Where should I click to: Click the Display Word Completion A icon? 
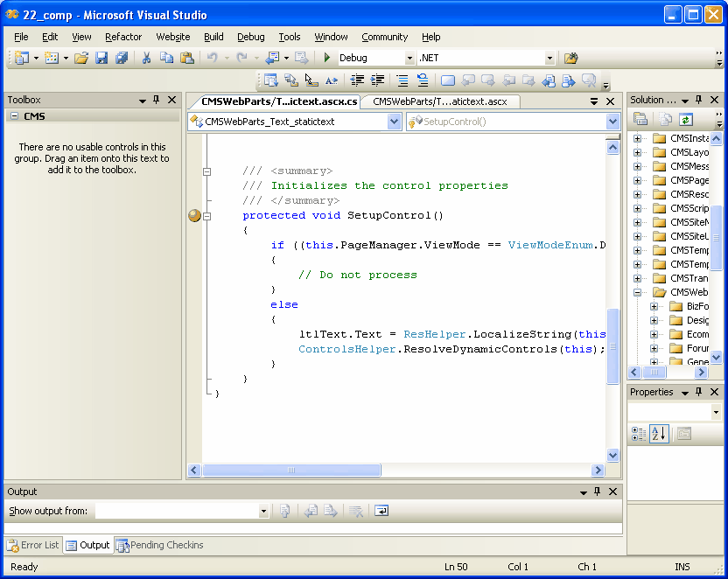point(331,80)
